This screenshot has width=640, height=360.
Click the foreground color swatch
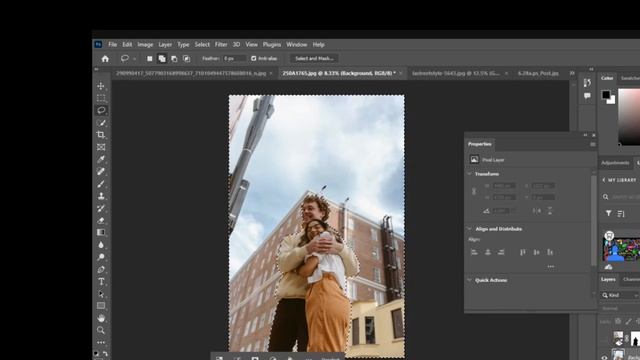pos(606,95)
